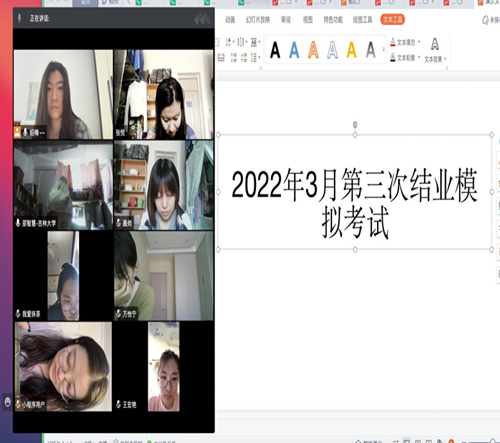Click the microphone icon beside 正在讲话
500x443 pixels.
20,18
